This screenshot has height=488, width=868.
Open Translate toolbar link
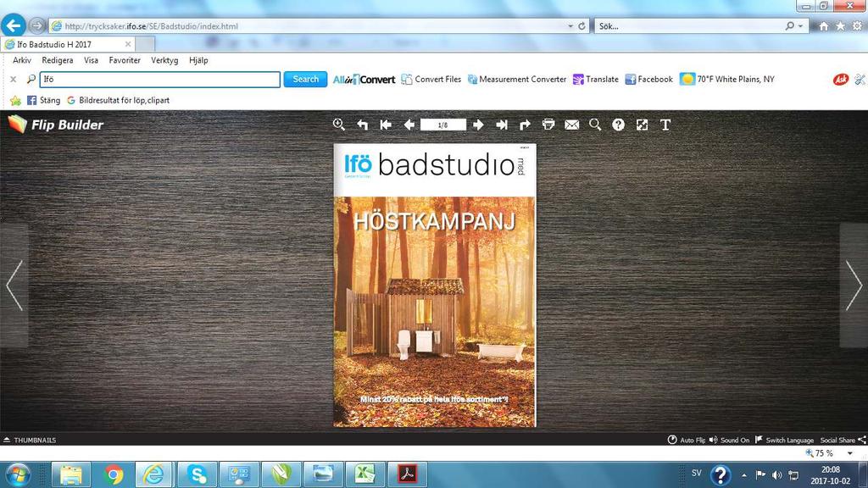(596, 80)
